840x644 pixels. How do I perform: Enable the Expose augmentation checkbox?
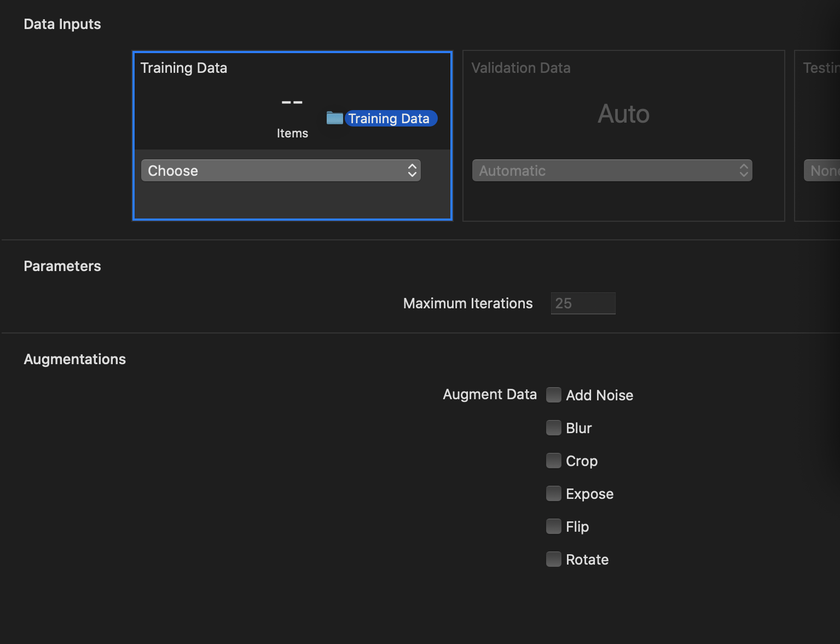pyautogui.click(x=554, y=493)
